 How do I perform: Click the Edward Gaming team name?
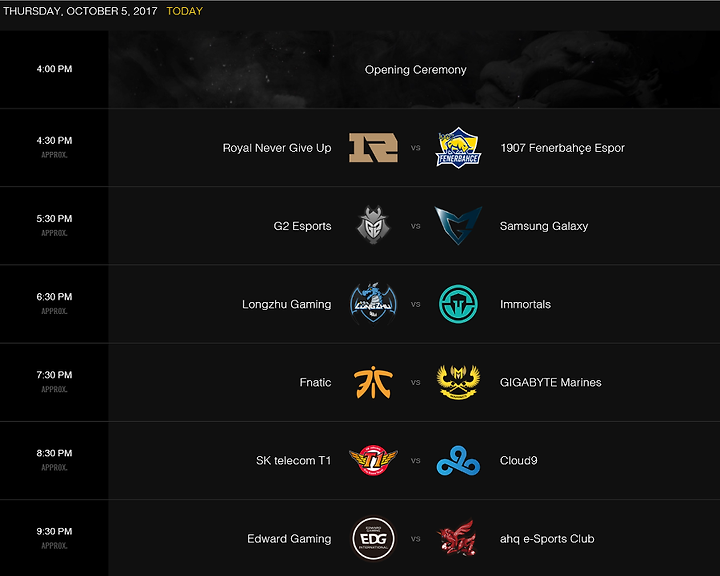point(289,539)
